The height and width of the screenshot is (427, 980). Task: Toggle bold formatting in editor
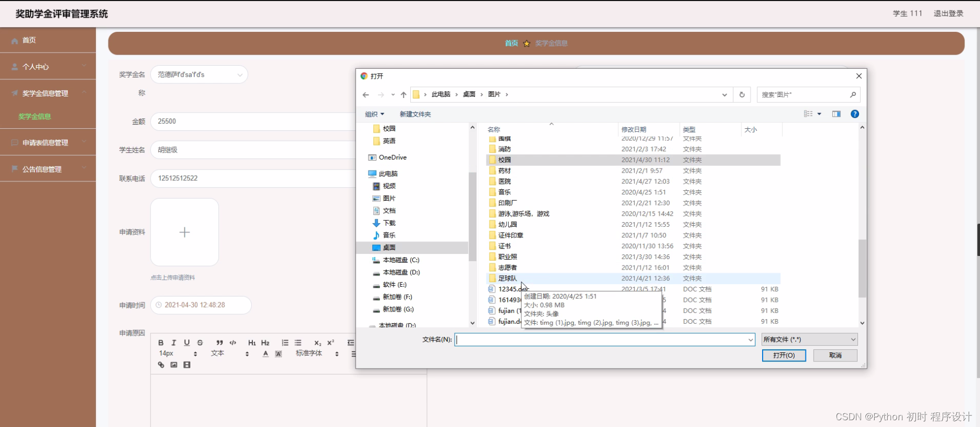coord(161,343)
